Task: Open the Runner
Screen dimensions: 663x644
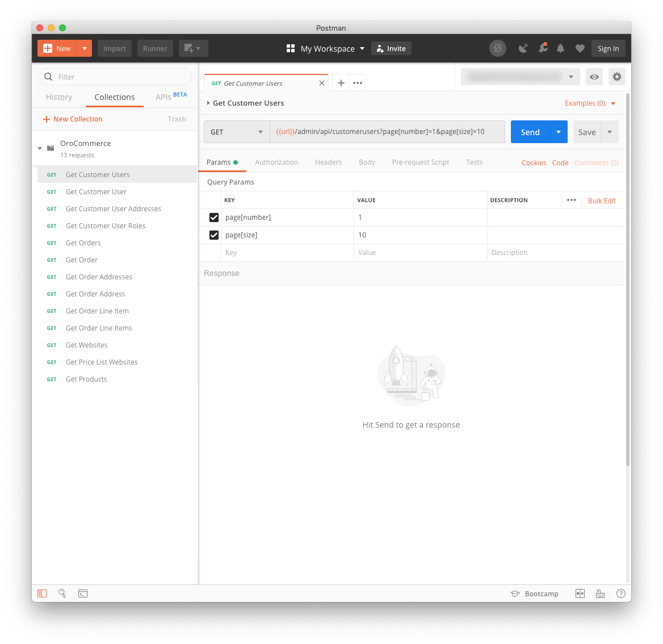Action: tap(155, 49)
